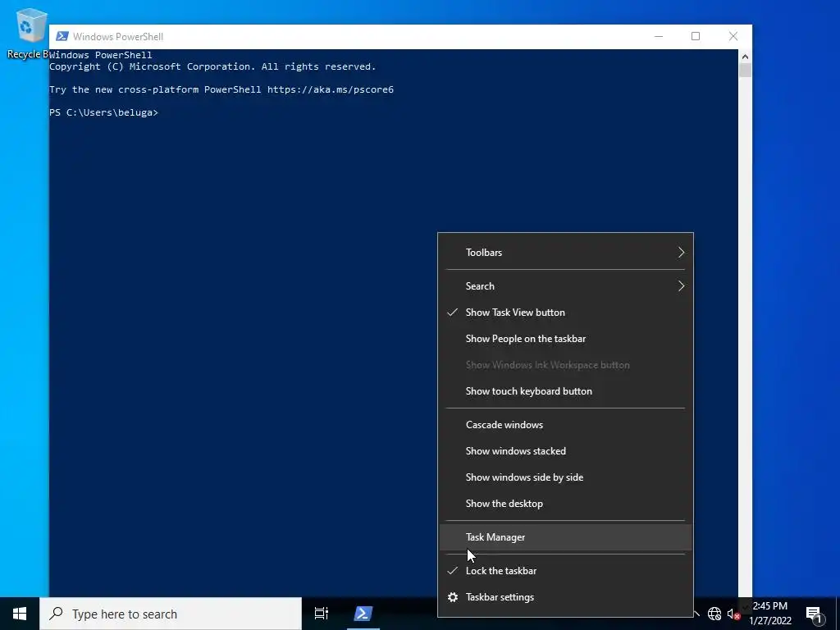This screenshot has height=630, width=840.
Task: Select Show windows stacked
Action: (x=566, y=451)
